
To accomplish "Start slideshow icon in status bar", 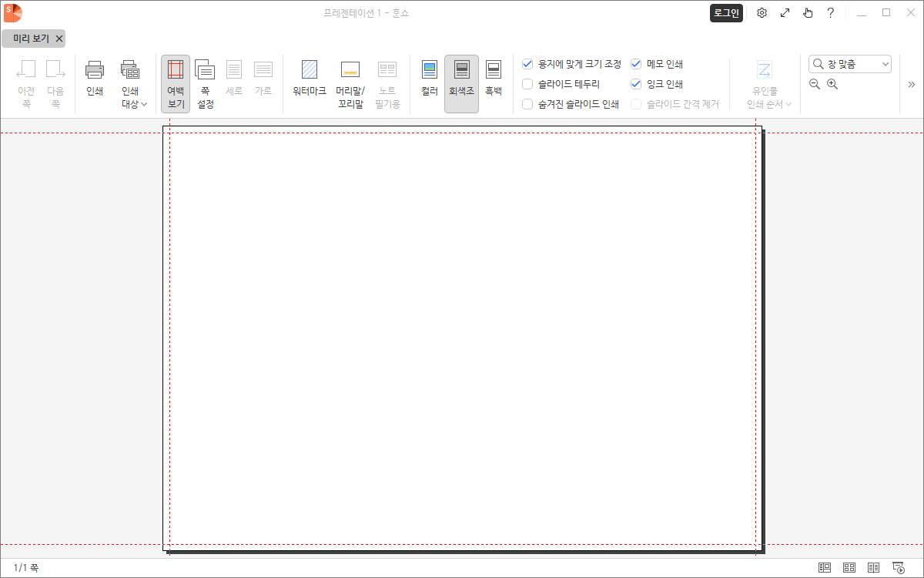I will tap(898, 568).
